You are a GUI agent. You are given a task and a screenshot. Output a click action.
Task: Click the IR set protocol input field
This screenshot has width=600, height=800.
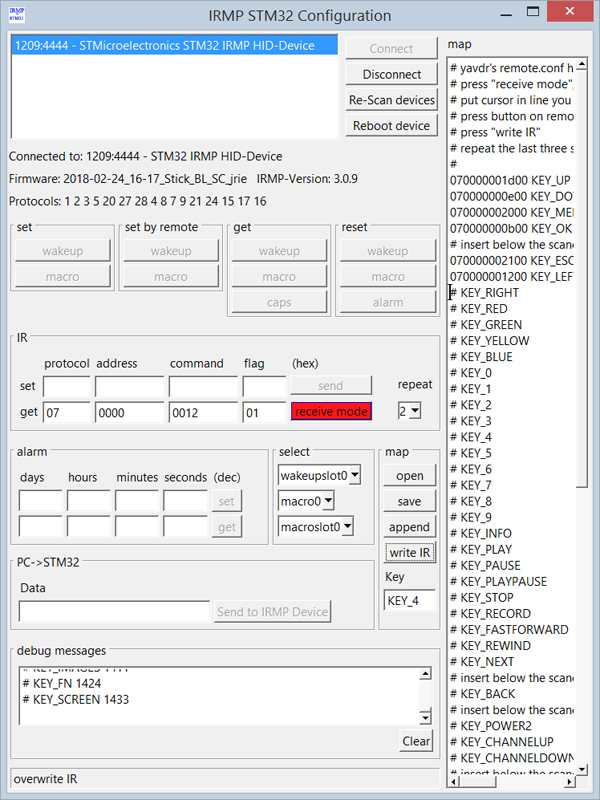point(66,386)
